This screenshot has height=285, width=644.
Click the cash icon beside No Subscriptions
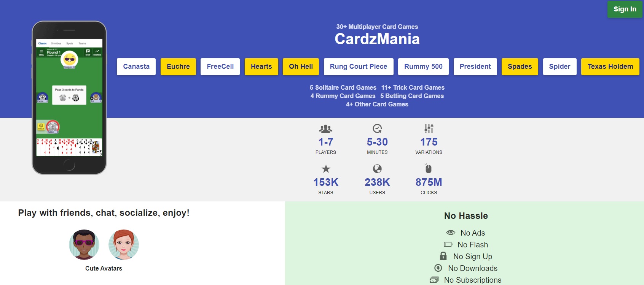coord(434,280)
